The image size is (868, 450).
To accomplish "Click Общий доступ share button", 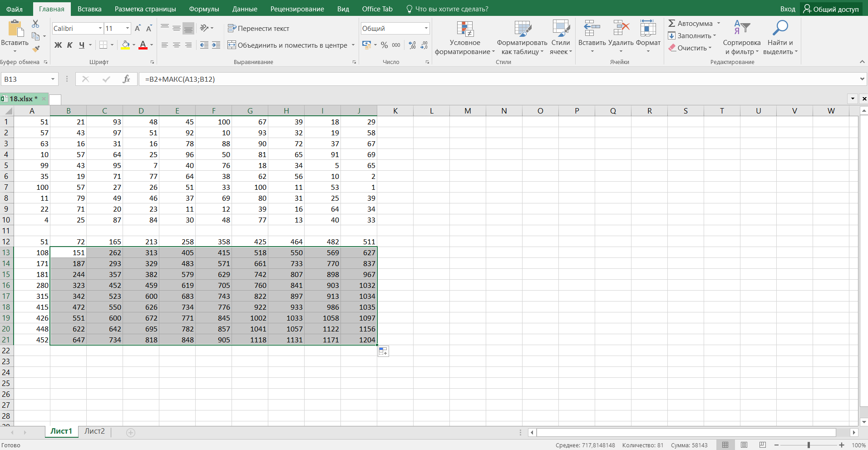I will click(x=830, y=9).
